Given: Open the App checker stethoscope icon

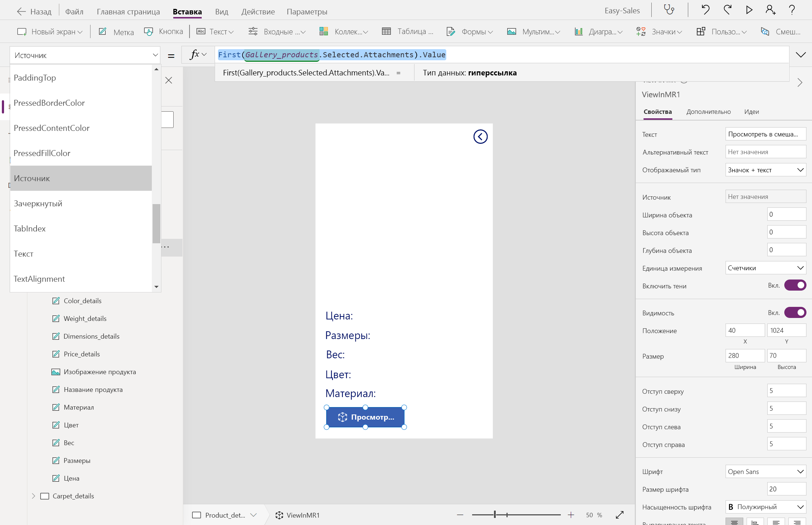Looking at the screenshot, I should [669, 10].
